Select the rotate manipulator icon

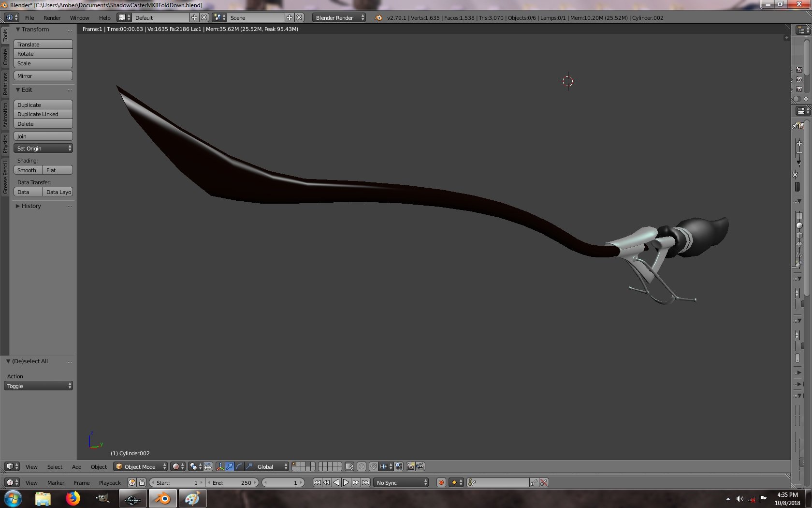pyautogui.click(x=239, y=466)
